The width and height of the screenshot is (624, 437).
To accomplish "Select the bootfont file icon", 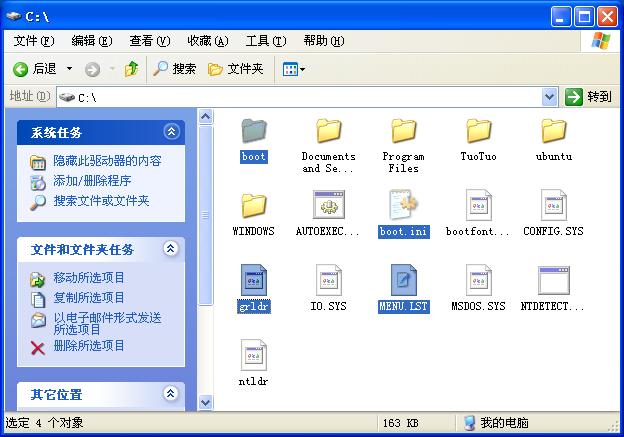I will click(x=478, y=205).
